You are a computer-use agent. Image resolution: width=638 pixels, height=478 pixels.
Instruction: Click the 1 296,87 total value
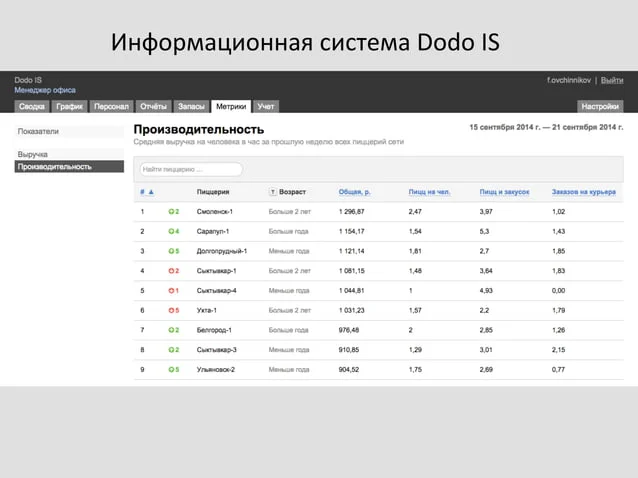click(x=352, y=212)
